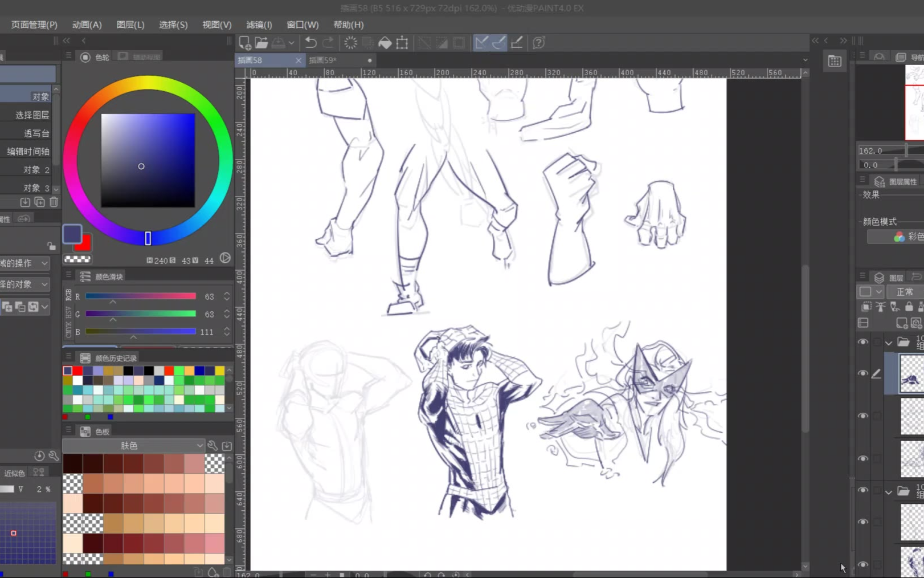Image resolution: width=924 pixels, height=578 pixels.
Task: Click the help speech-bubble question icon
Action: point(538,43)
